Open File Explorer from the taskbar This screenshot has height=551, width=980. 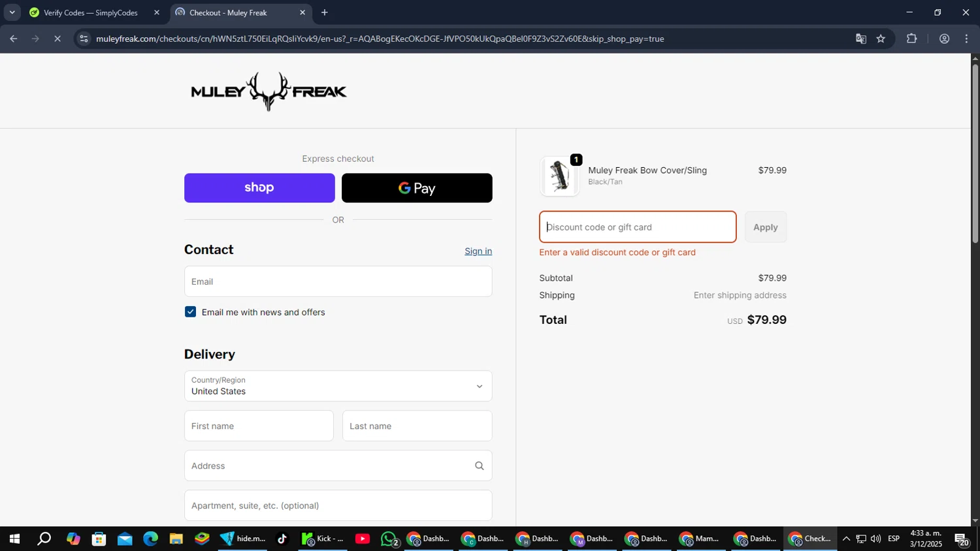[176, 539]
